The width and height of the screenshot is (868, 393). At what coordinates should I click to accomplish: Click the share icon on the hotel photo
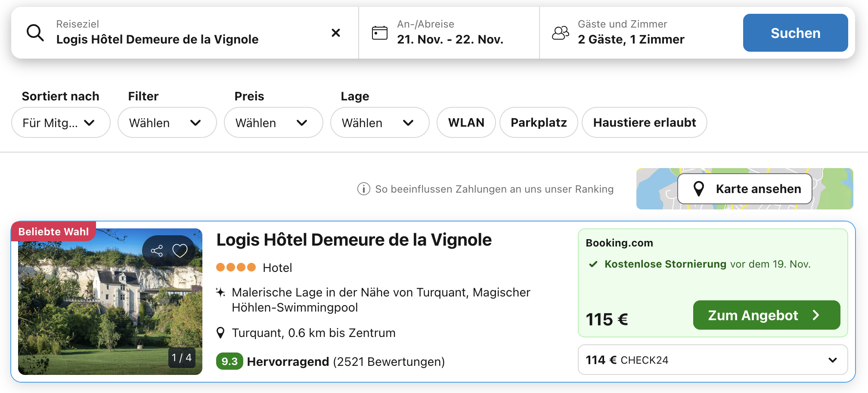point(157,250)
